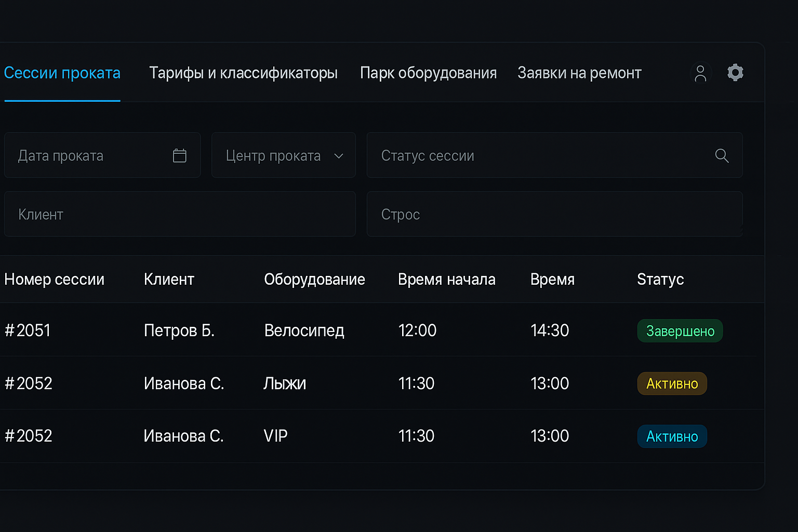Viewport: 798px width, 532px height.
Task: Open session #2051 row
Action: 28,330
